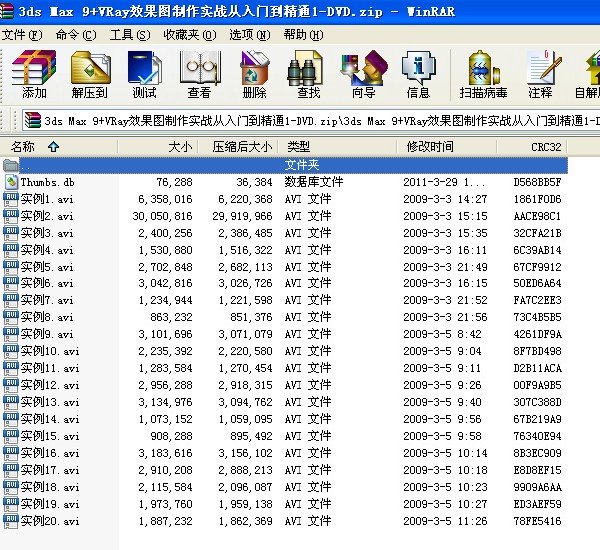Click modified time 2009-3-5 11:26

point(445,521)
